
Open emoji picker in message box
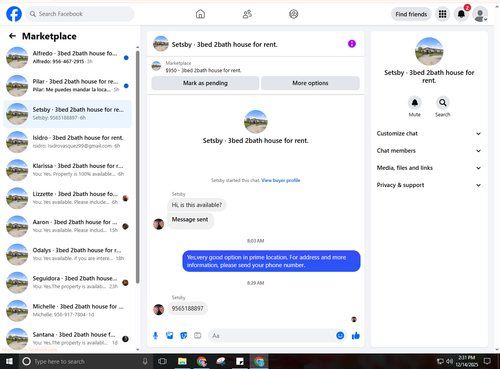[340, 336]
